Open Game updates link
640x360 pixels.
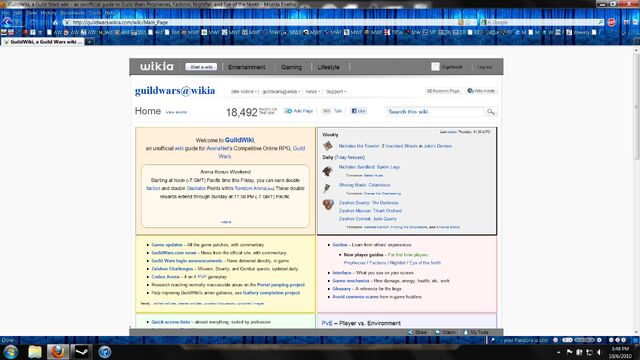click(x=167, y=245)
